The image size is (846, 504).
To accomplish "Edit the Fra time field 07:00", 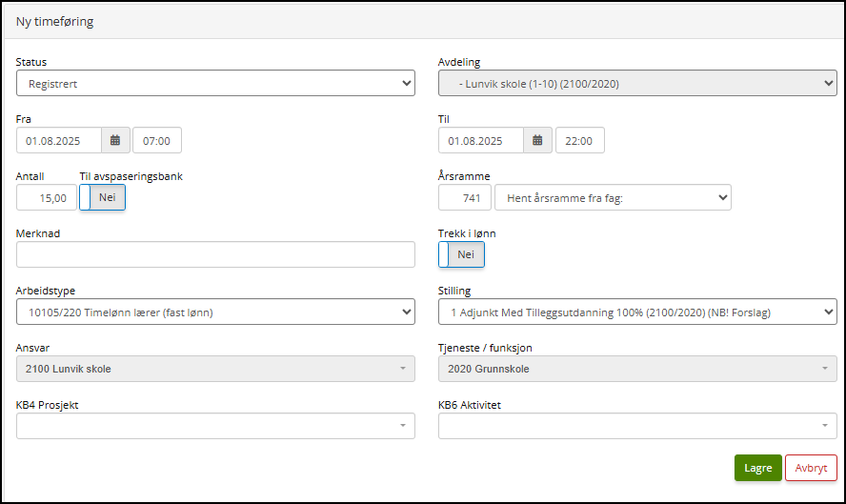I will [x=157, y=140].
